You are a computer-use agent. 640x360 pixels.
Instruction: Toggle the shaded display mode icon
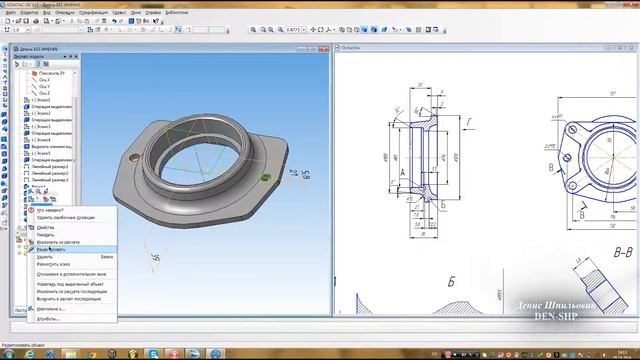click(x=364, y=30)
